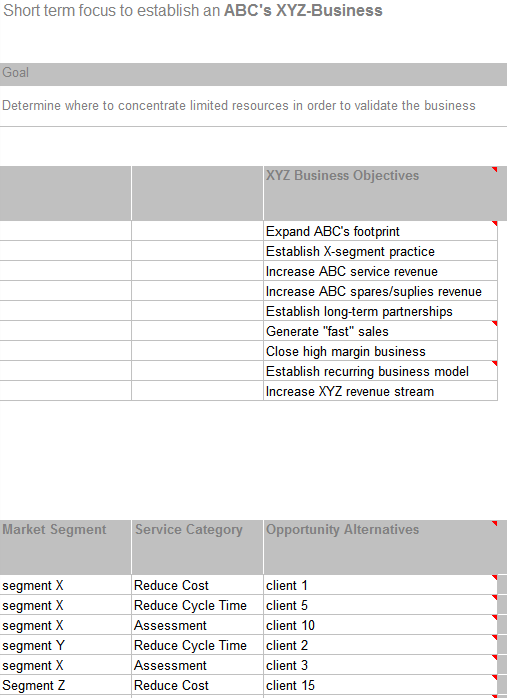Select 'Reduce Cycle Time' in client 5 row
The image size is (507, 698).
[x=197, y=605]
